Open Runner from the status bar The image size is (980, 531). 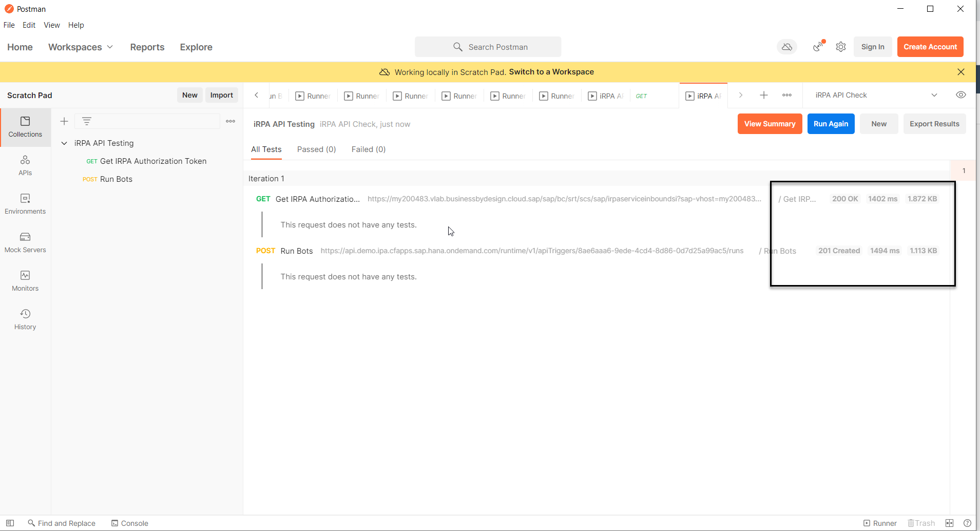pos(880,523)
